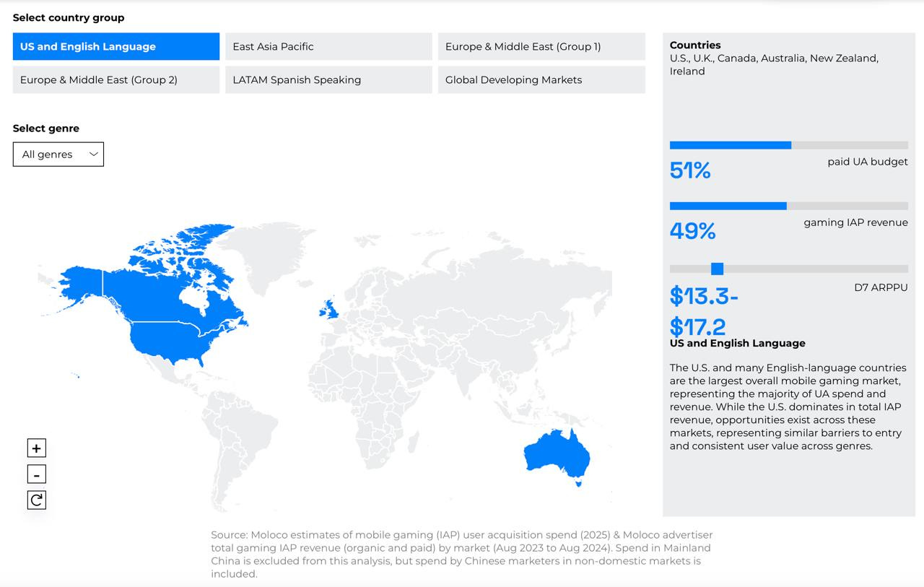This screenshot has width=924, height=587.
Task: Click the paid UA budget progress bar
Action: [731, 145]
